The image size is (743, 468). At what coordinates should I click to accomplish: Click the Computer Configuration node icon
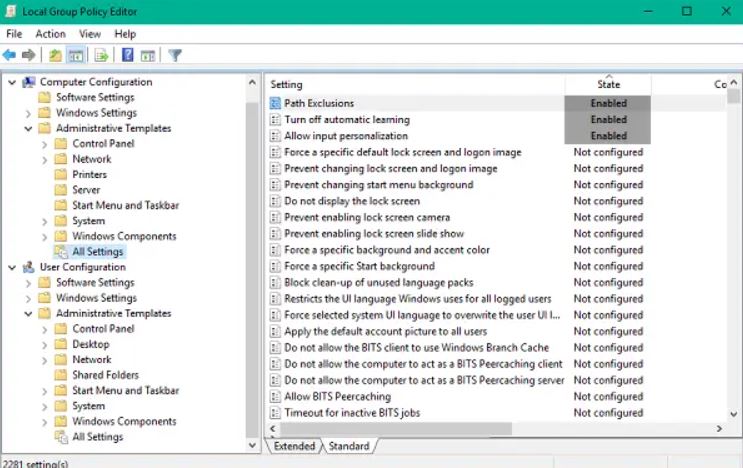coord(29,82)
